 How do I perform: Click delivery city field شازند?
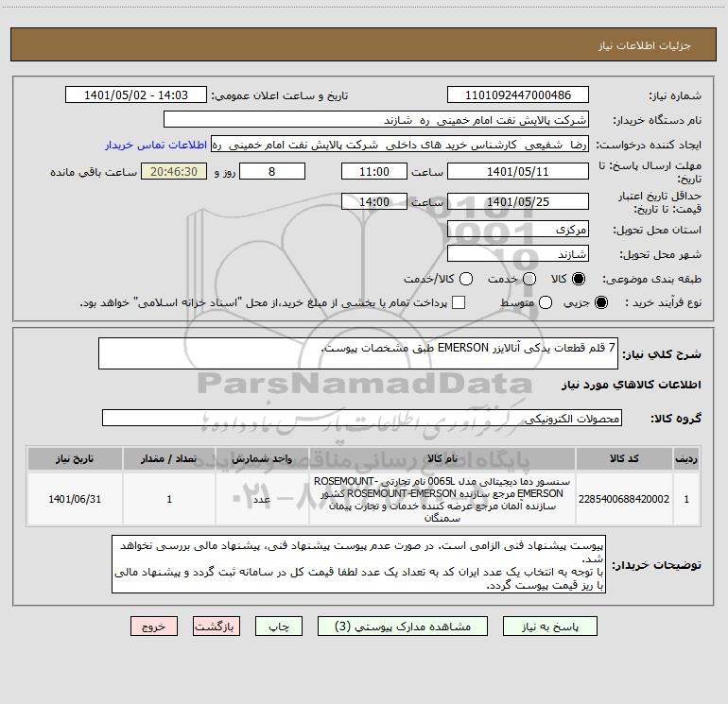click(x=518, y=253)
